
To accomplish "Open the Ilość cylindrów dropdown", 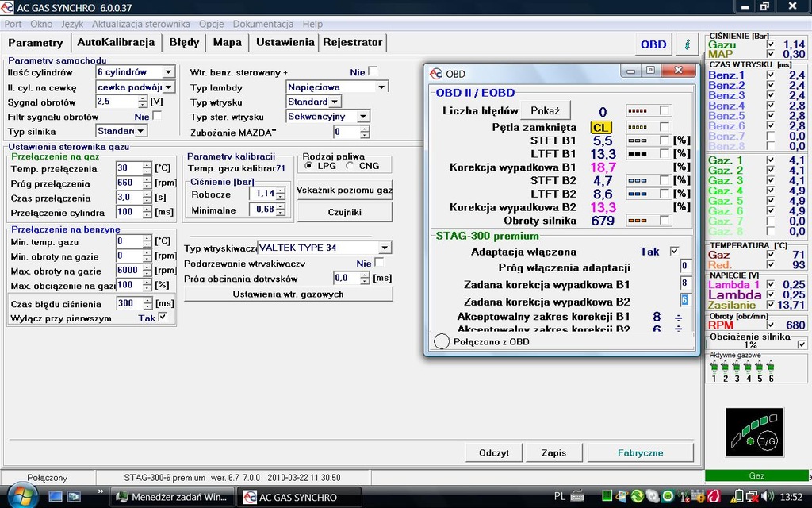I will pos(168,72).
